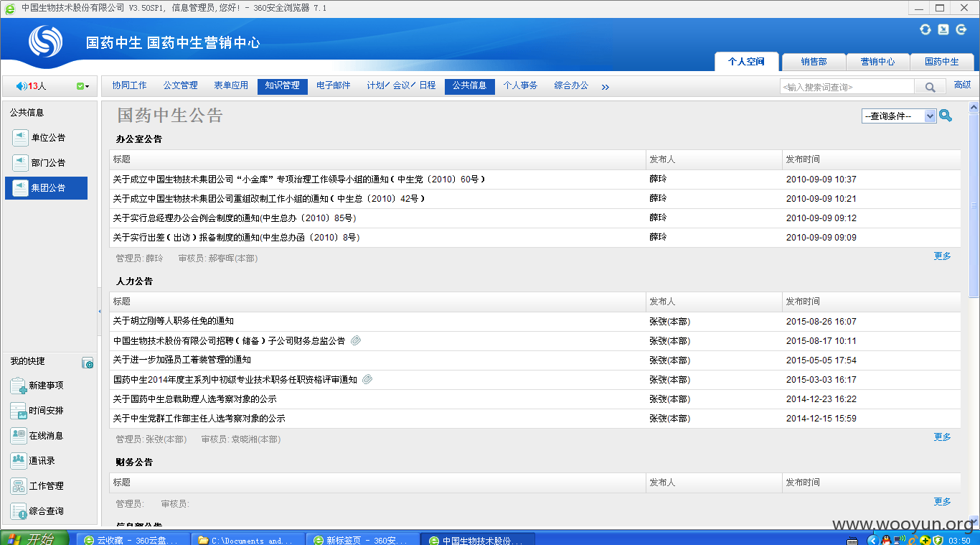Open the 电子邮件 menu
This screenshot has height=545, width=980.
[x=334, y=85]
